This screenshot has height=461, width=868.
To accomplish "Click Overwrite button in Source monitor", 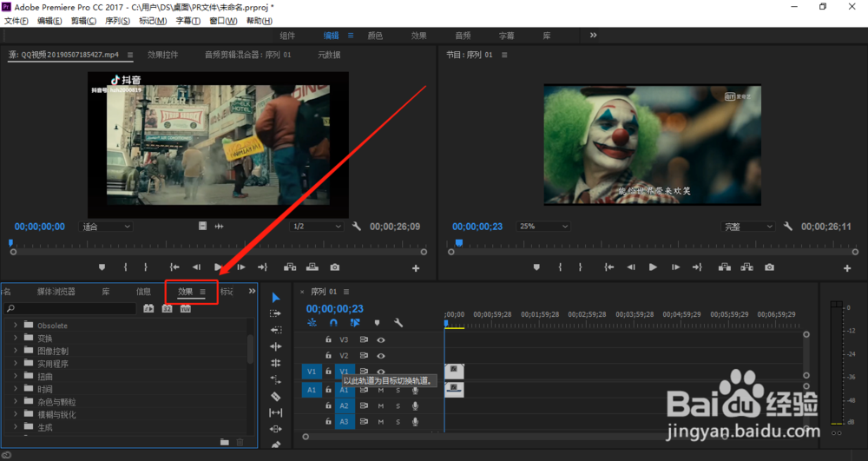I will 312,267.
